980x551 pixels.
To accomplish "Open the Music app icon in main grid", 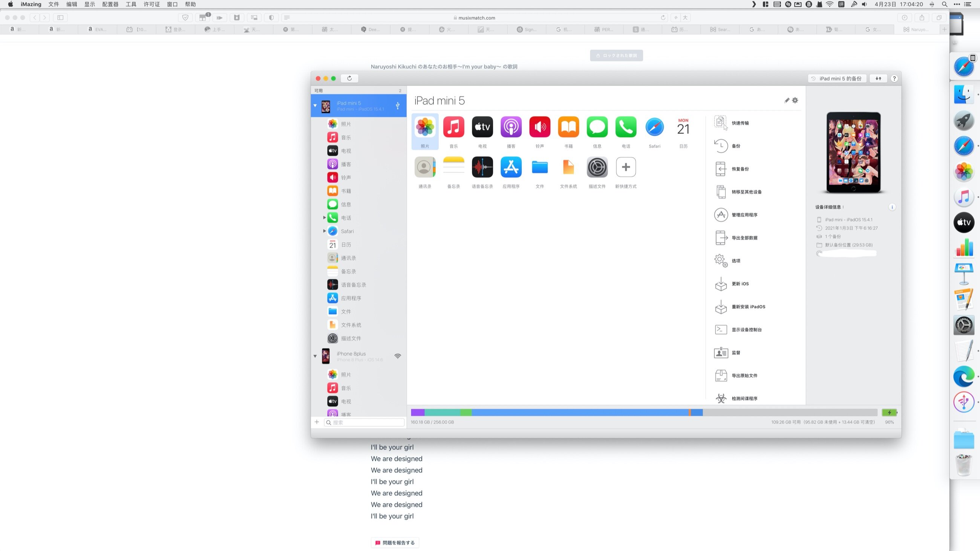I will (453, 127).
